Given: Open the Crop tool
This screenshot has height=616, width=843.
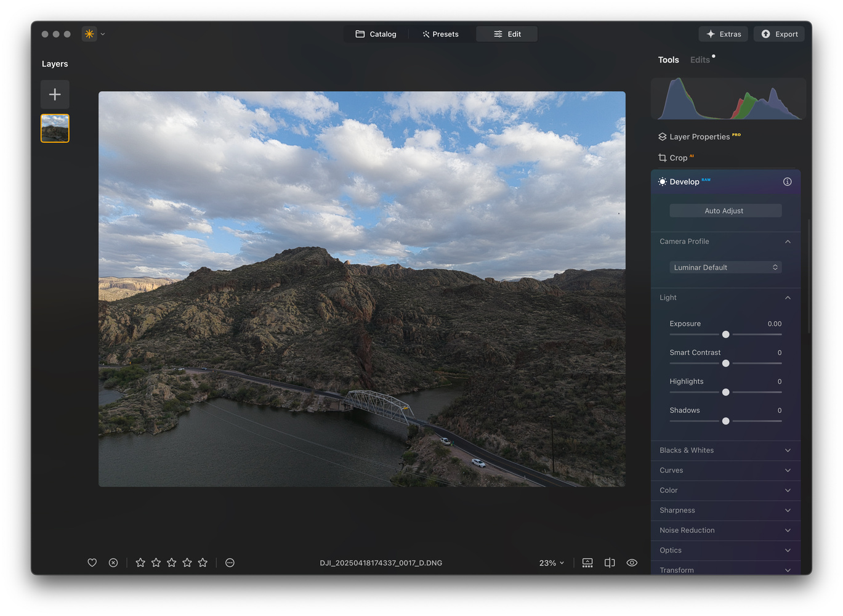Looking at the screenshot, I should point(677,158).
